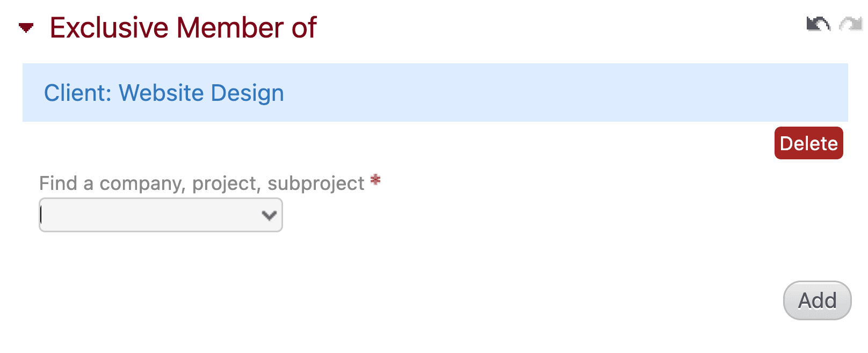Redo the reverted membership change
868x353 pixels.
pos(851,24)
